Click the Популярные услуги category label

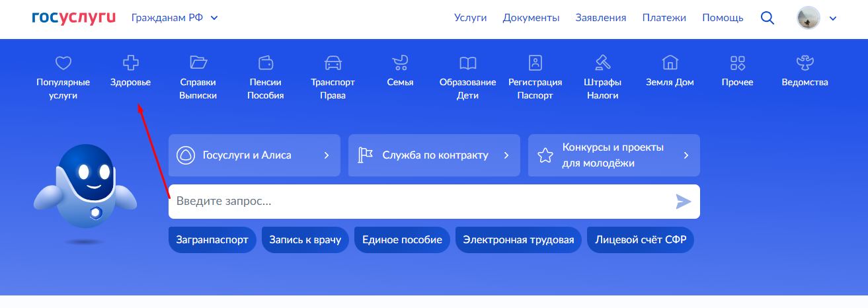click(63, 89)
